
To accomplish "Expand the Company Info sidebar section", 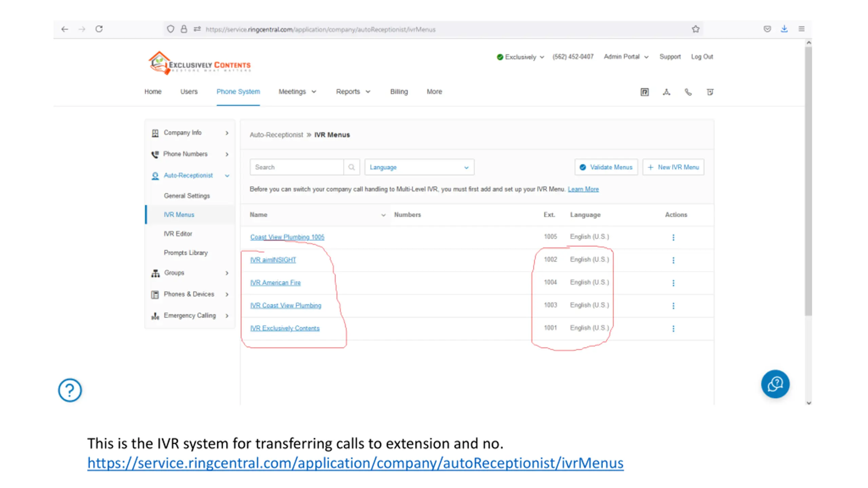I will point(190,133).
